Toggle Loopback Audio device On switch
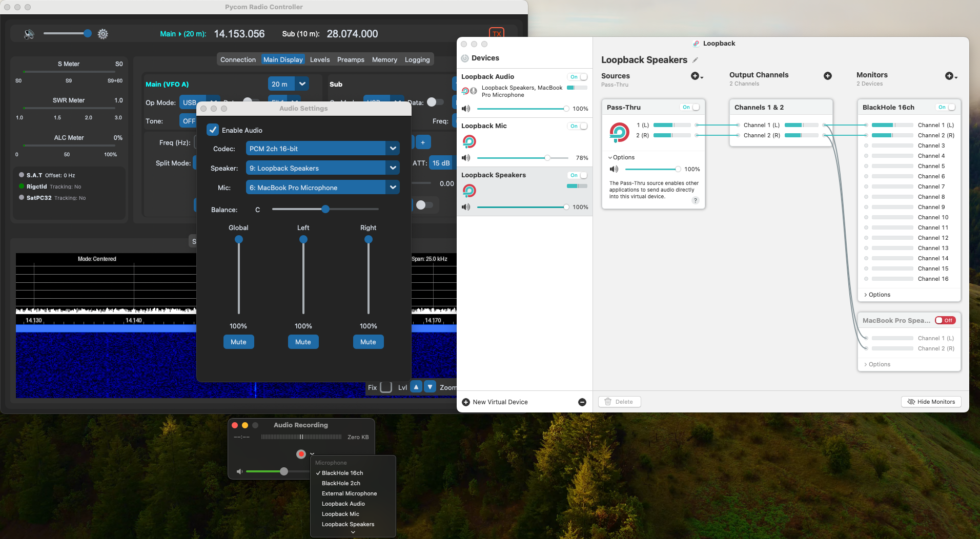 click(578, 77)
